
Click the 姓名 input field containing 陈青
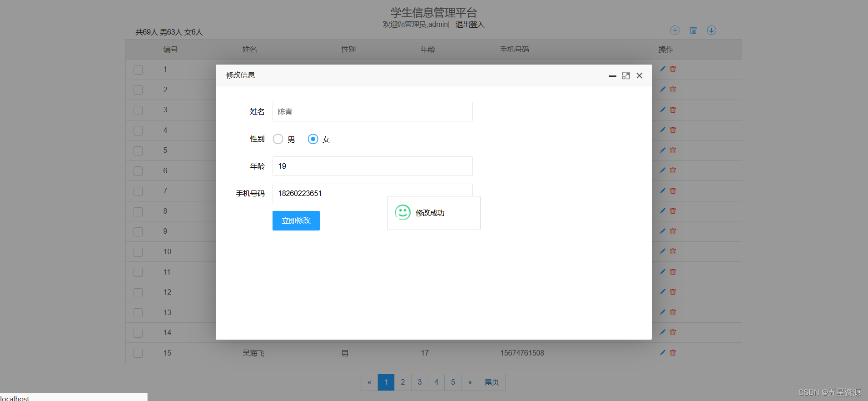(372, 112)
